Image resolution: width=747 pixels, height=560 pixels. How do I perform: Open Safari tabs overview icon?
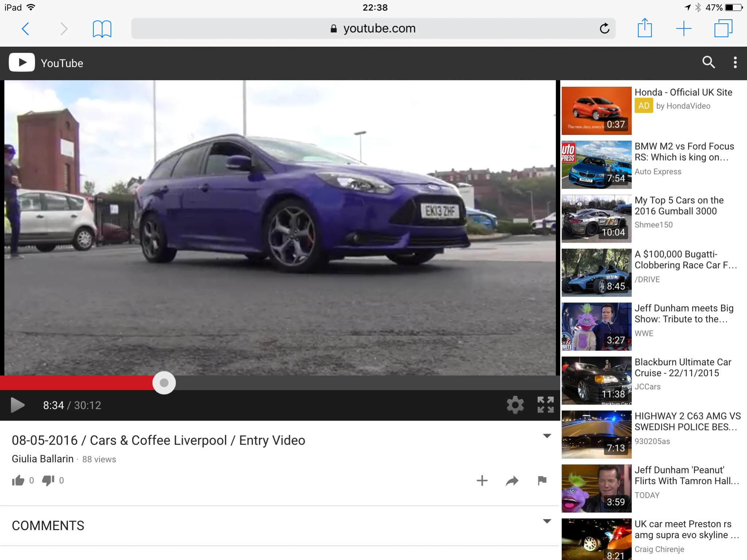pos(723,28)
